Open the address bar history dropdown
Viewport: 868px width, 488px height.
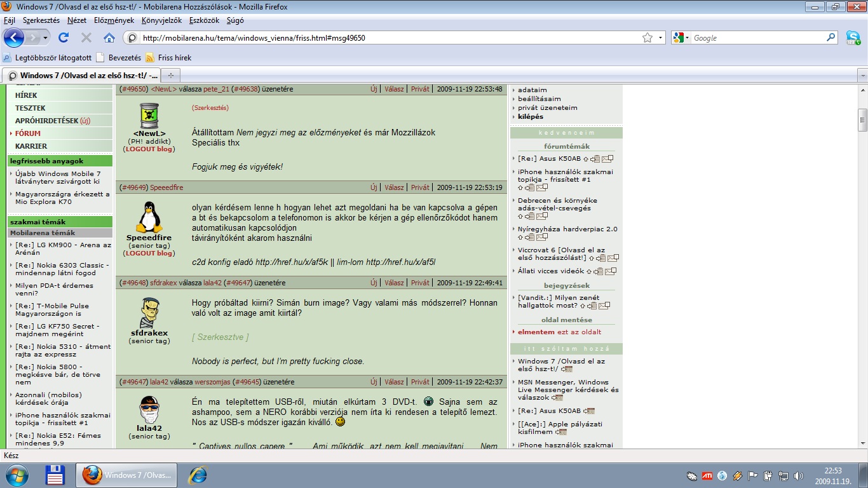click(x=660, y=37)
